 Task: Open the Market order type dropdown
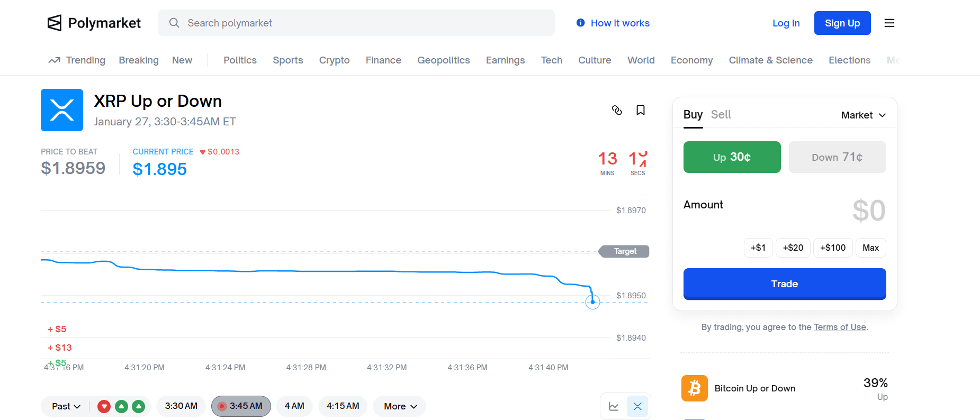pos(863,115)
